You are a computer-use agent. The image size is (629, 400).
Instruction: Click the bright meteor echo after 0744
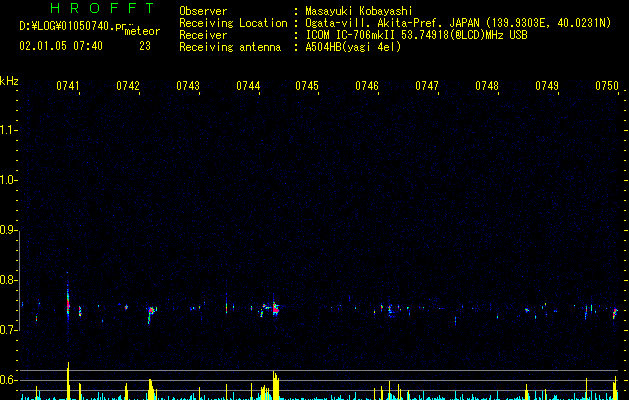click(x=275, y=308)
